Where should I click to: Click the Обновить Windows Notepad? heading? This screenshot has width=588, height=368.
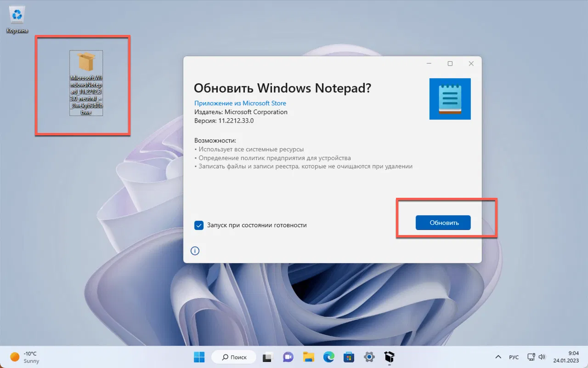tap(283, 88)
